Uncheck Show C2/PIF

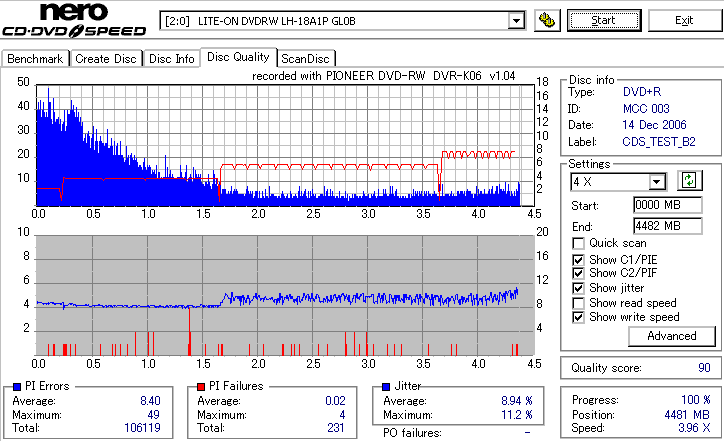[x=578, y=273]
